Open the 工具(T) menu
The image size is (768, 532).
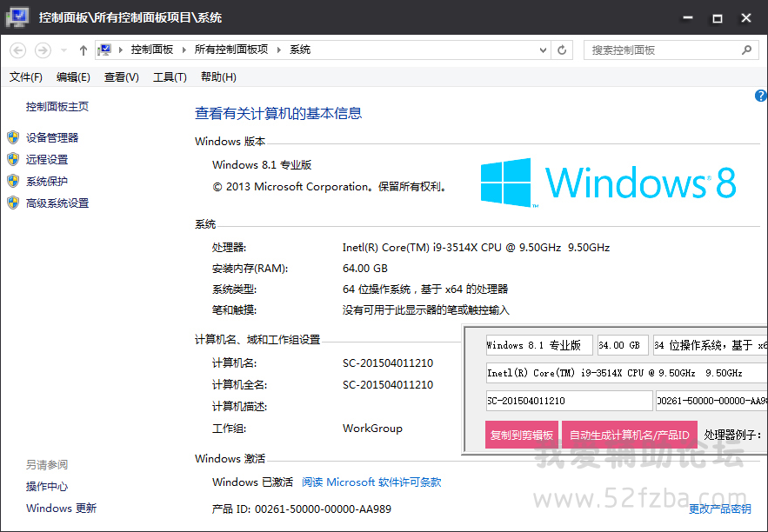170,77
